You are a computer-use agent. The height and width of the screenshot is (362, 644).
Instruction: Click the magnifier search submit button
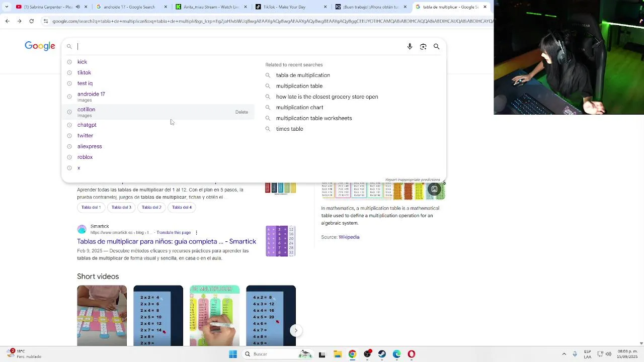[437, 46]
